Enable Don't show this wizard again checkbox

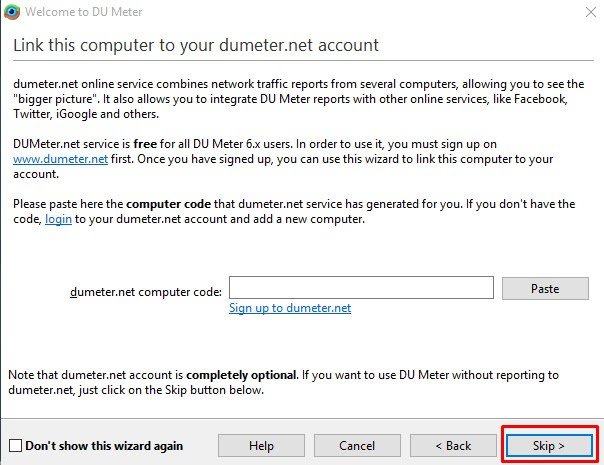[15, 445]
